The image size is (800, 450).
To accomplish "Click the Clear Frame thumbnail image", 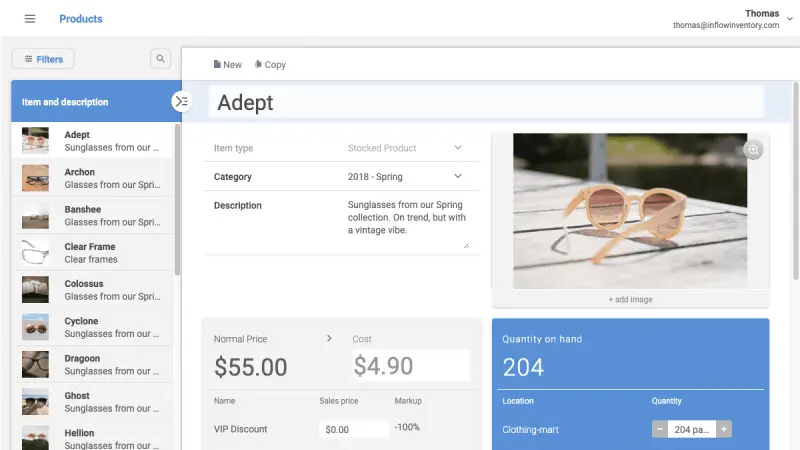I will pyautogui.click(x=35, y=252).
